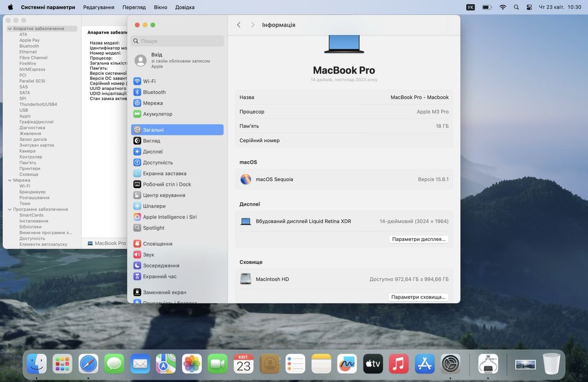Go back with the left chevron
The height and width of the screenshot is (382, 588).
239,25
